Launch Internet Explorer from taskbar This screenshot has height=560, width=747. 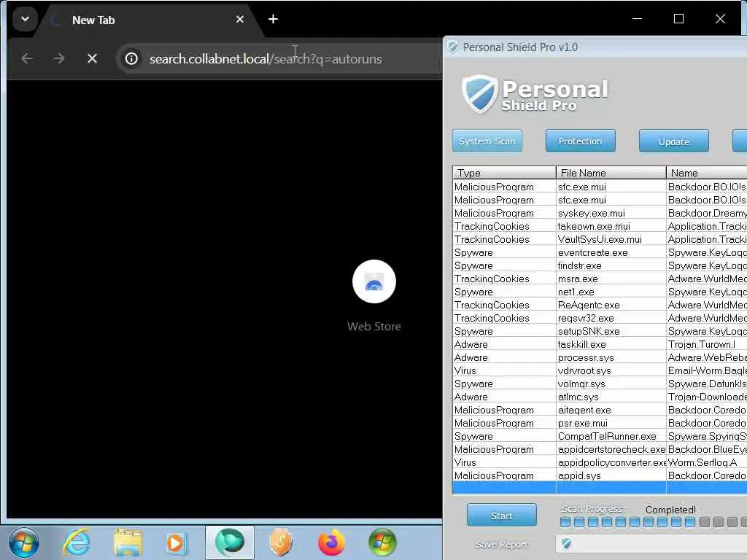(77, 542)
